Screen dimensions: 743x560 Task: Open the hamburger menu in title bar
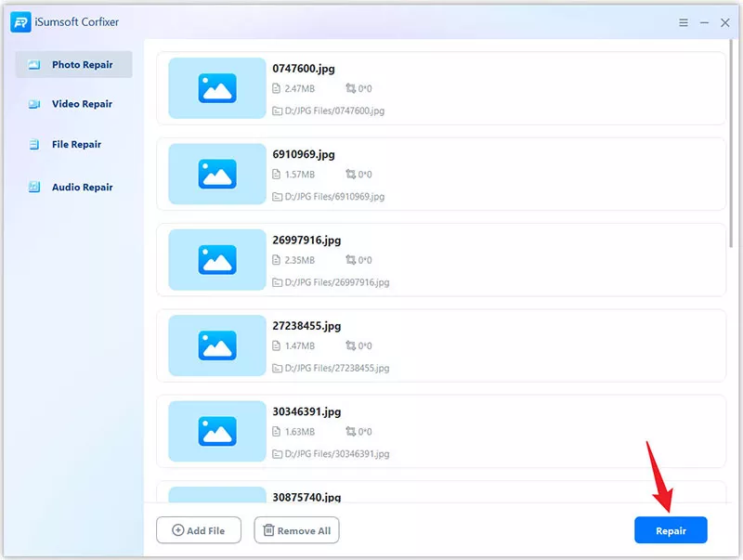tap(684, 22)
